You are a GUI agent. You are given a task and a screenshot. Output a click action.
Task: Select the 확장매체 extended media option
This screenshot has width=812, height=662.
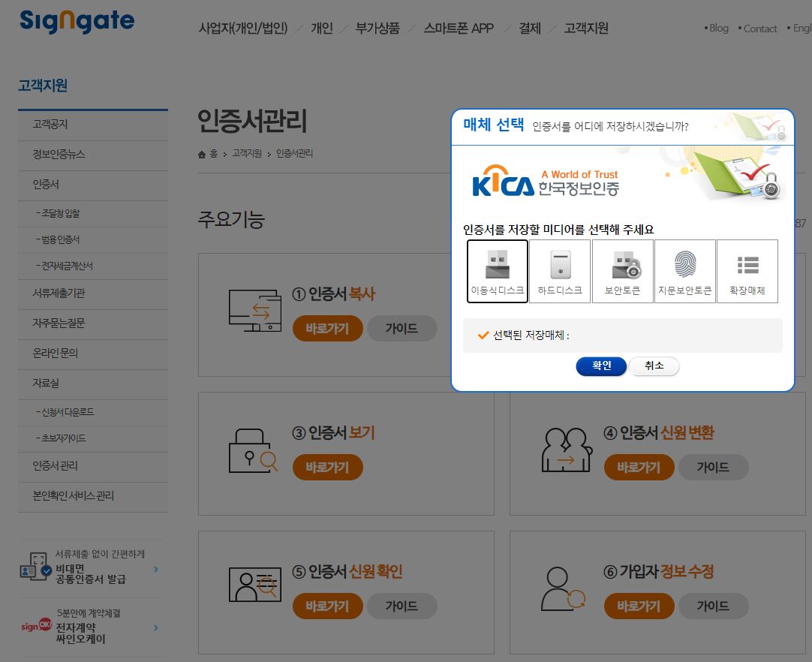pos(747,271)
